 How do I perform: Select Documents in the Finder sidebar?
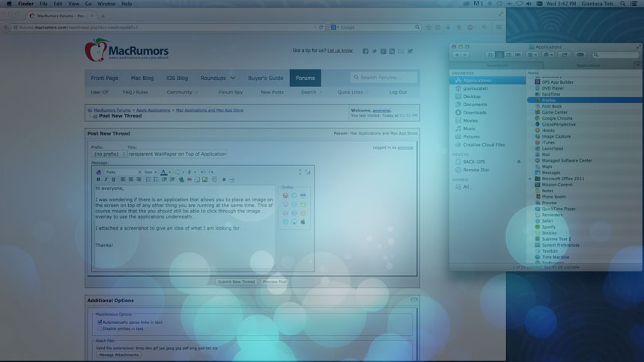click(475, 104)
